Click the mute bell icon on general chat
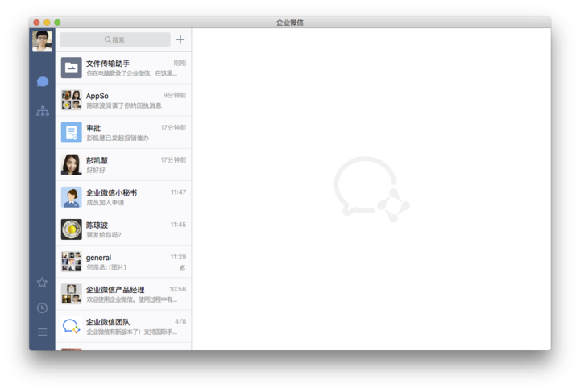The height and width of the screenshot is (392, 580). (x=182, y=267)
